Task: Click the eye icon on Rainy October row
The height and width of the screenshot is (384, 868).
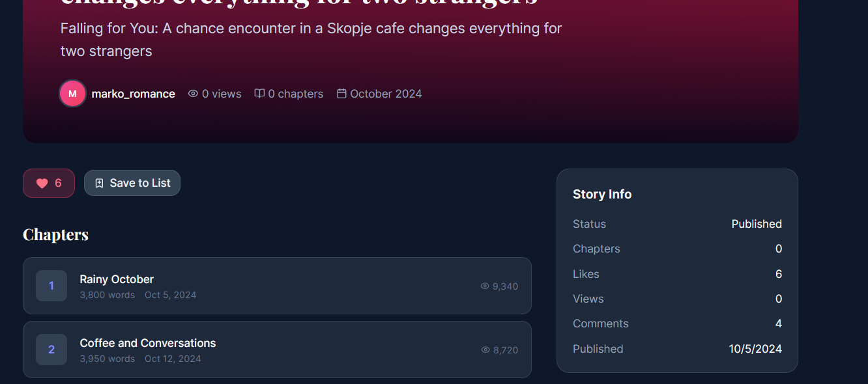Action: [x=485, y=286]
